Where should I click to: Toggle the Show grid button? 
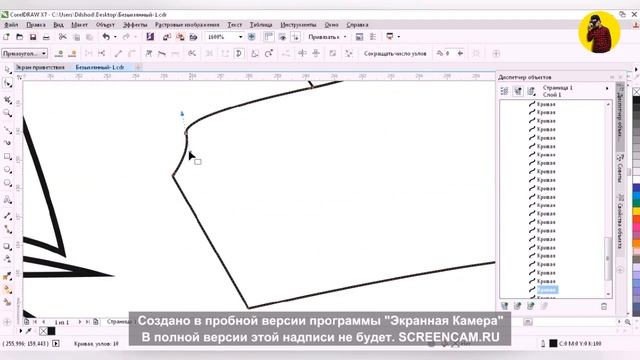[282, 37]
